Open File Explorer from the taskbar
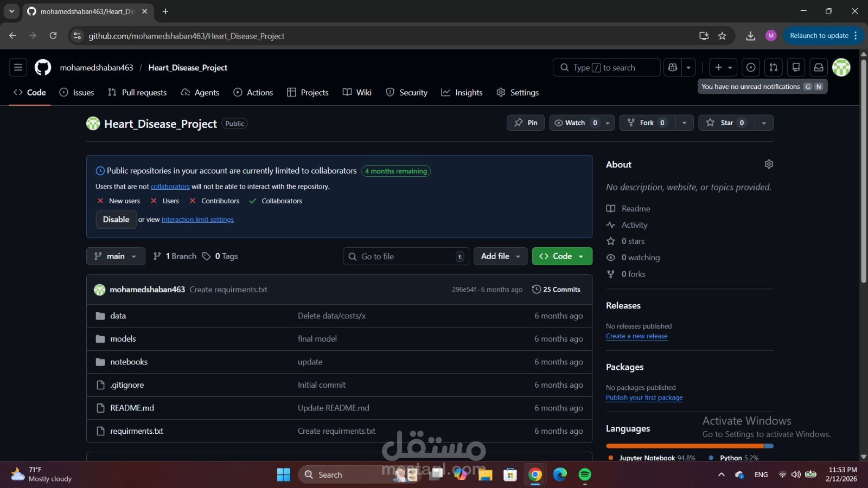The image size is (868, 488). coord(485,475)
